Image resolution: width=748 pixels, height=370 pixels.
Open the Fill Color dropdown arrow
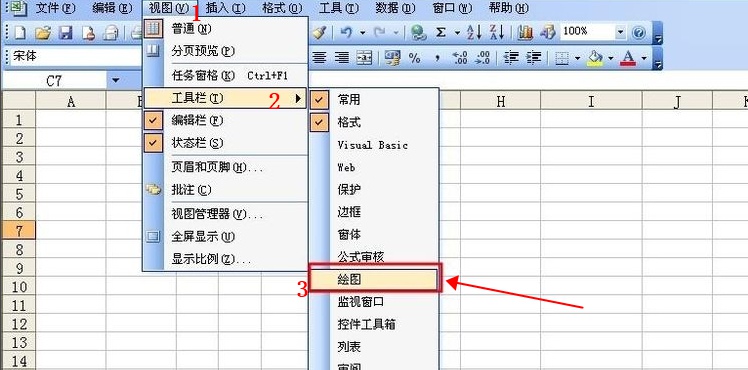tap(610, 58)
